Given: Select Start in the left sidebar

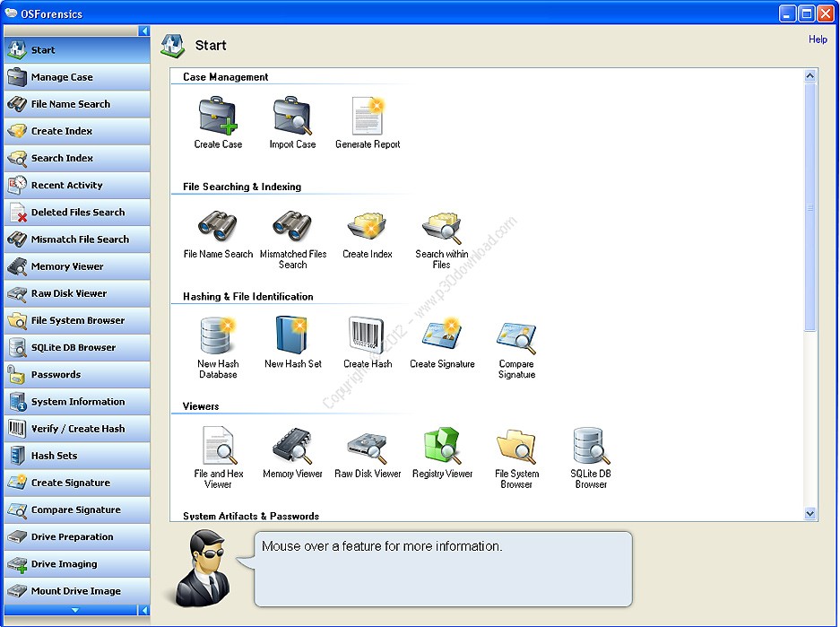Looking at the screenshot, I should click(x=77, y=50).
